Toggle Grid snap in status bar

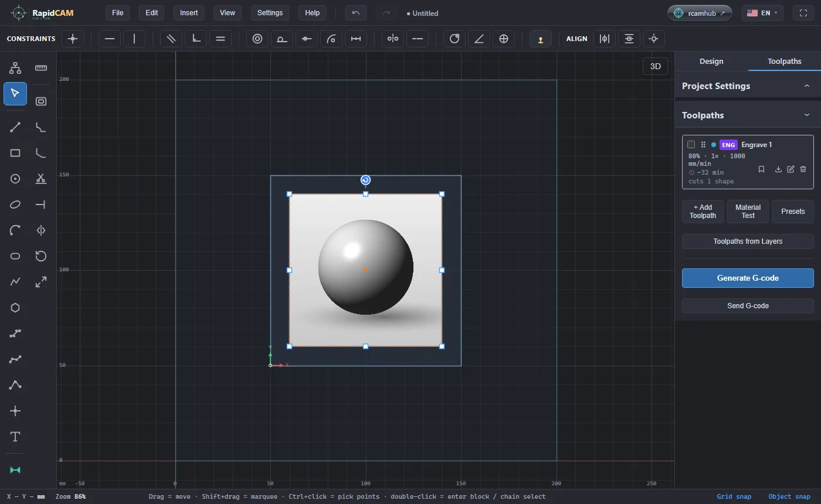click(x=734, y=496)
